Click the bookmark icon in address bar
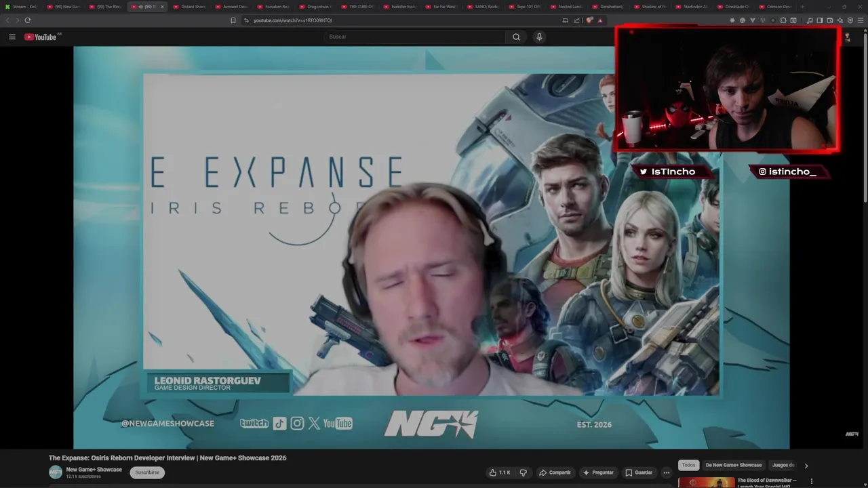This screenshot has height=488, width=868. coord(233,20)
